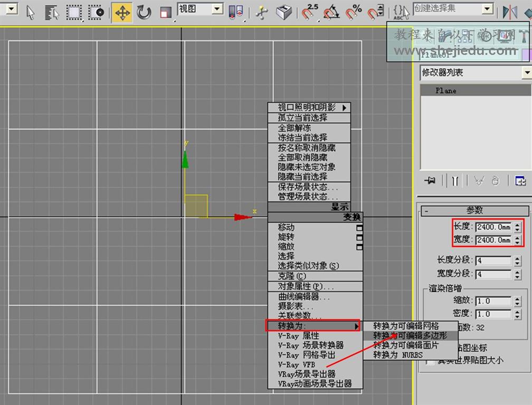This screenshot has height=405, width=532.
Task: Click 对象属性(P)... in quad menu
Action: coord(306,286)
